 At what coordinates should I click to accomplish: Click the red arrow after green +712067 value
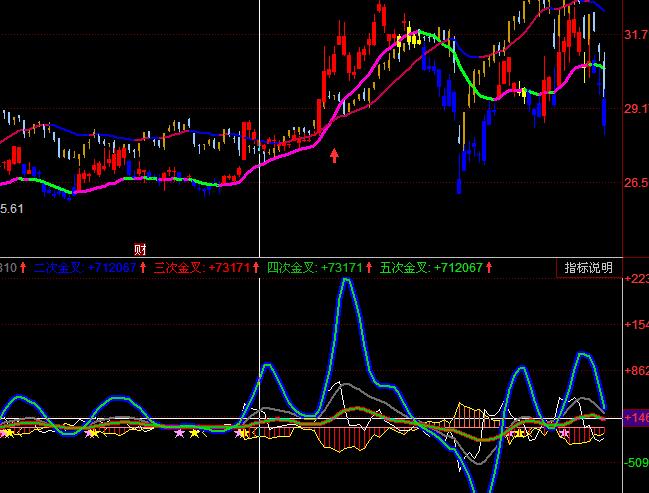coord(490,268)
